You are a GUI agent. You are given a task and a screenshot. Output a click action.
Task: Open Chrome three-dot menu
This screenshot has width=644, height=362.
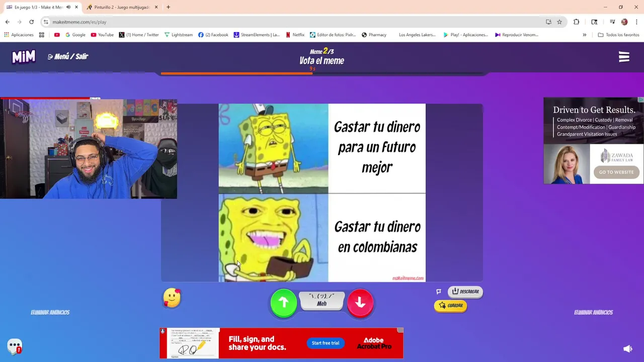636,22
